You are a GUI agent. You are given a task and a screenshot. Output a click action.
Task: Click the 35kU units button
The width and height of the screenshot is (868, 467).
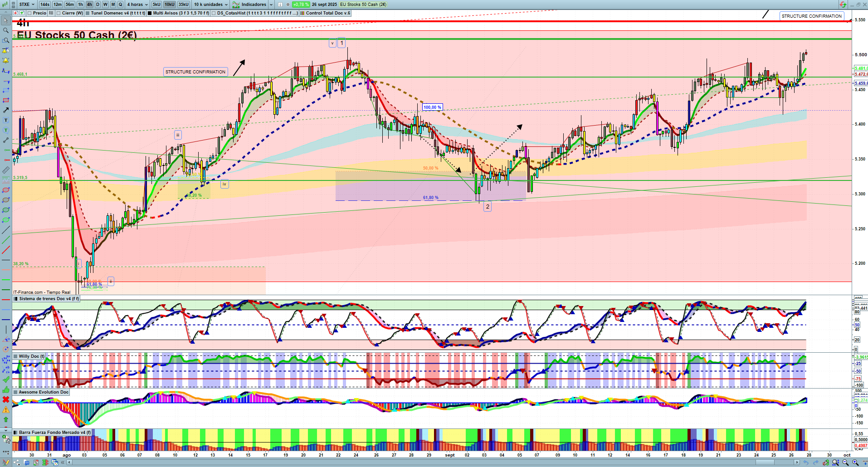pos(183,5)
